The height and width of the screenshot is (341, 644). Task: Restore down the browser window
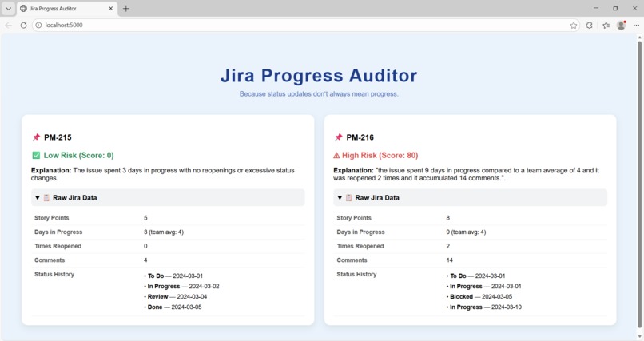pyautogui.click(x=615, y=8)
